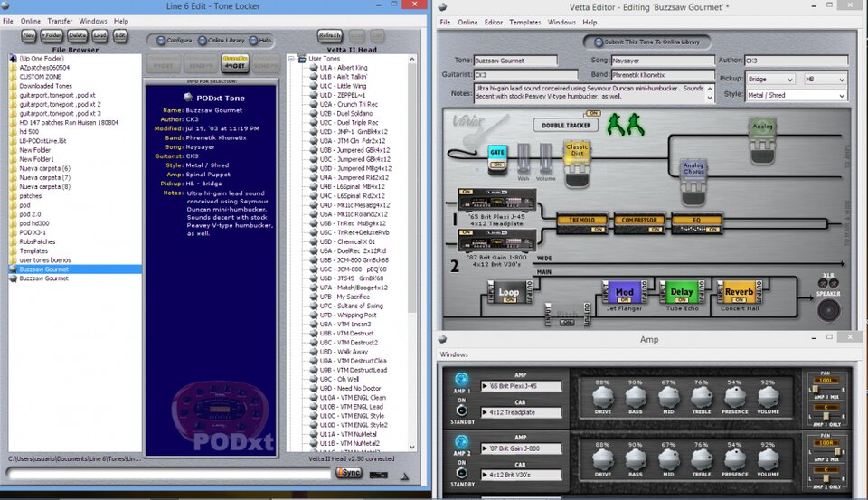This screenshot has width=868, height=500.
Task: Toggle the Compressor ON switch
Action: pyautogui.click(x=655, y=230)
